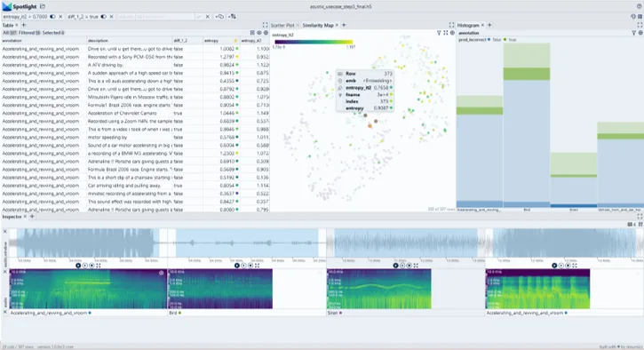The image size is (644, 350).
Task: Toggle the Similarity Map filter funnel icon
Action: 439,33
